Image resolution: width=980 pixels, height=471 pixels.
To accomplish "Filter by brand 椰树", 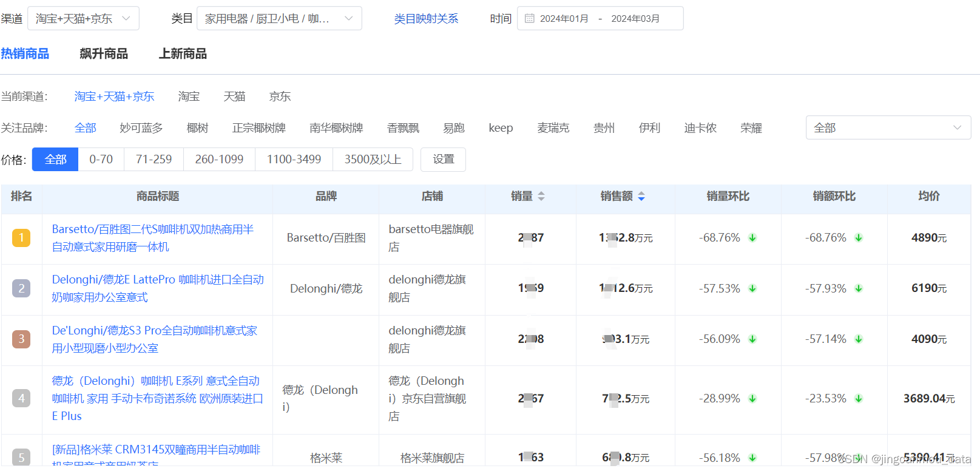I will point(198,128).
